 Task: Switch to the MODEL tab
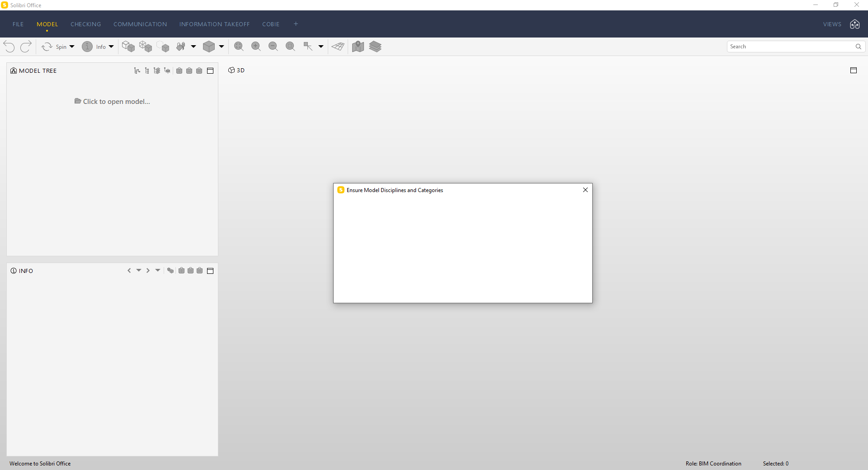pos(47,24)
